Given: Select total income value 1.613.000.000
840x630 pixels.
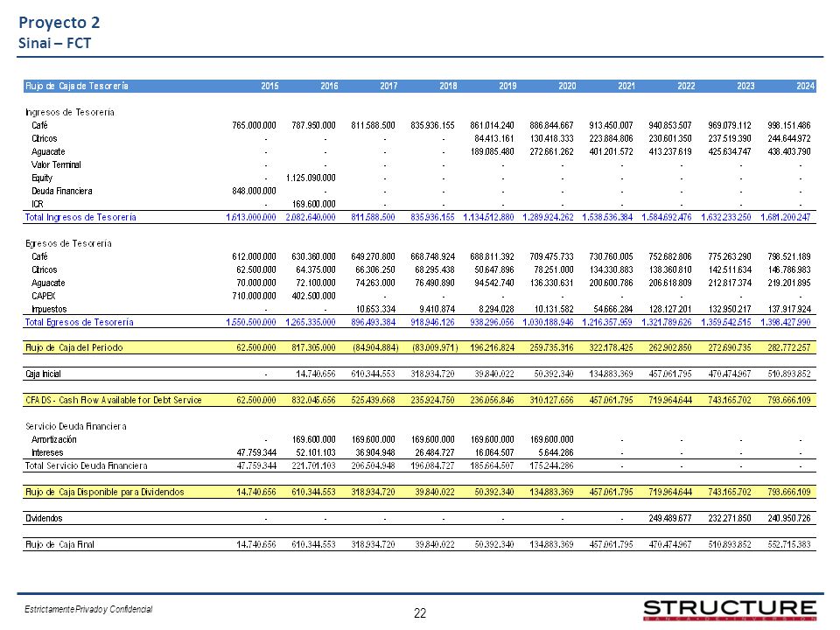Looking at the screenshot, I should 251,217.
